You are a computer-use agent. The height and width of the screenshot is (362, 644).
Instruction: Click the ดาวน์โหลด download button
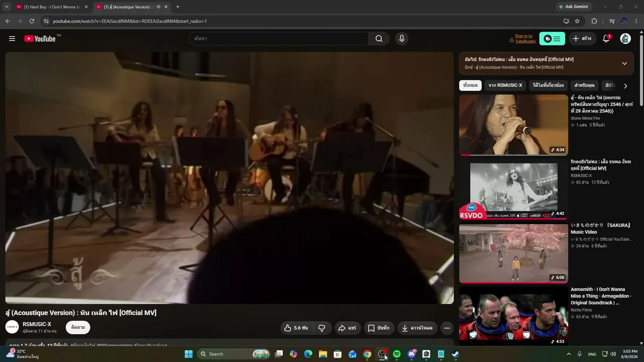(x=417, y=328)
